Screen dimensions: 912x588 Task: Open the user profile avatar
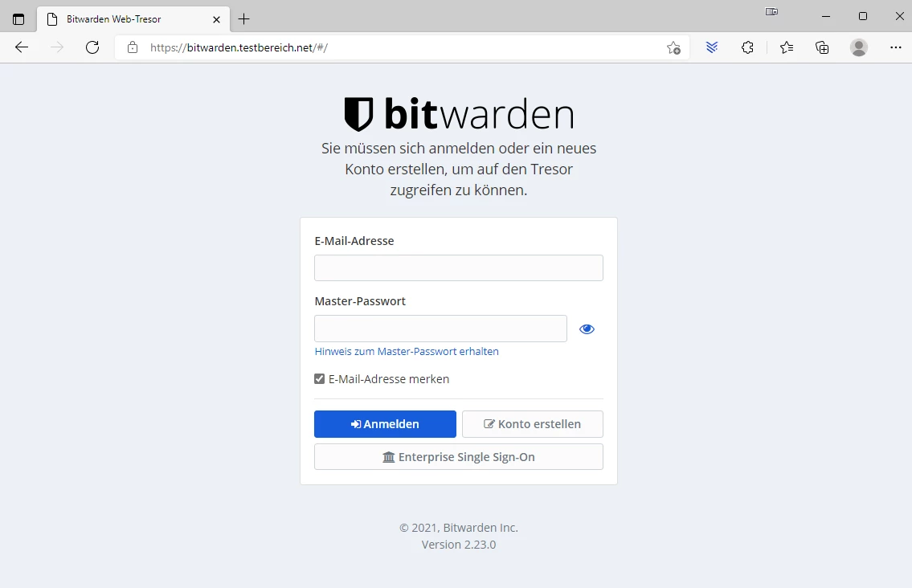(858, 47)
